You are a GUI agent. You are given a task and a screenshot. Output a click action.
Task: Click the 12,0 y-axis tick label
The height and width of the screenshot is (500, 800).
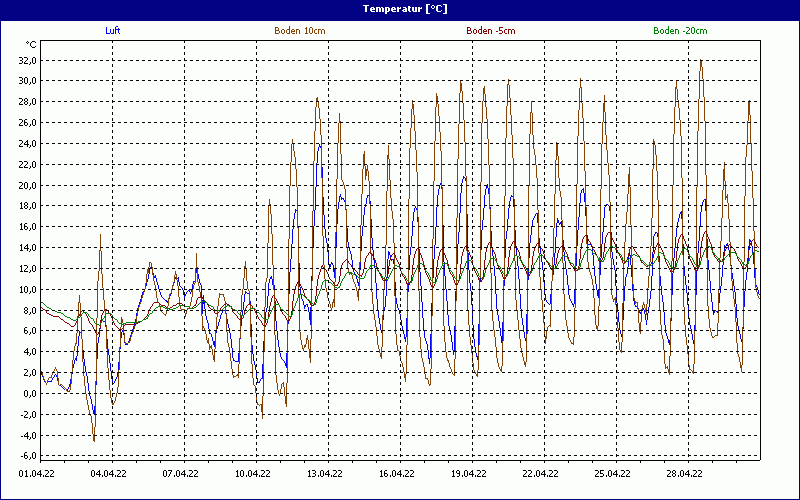[25, 268]
